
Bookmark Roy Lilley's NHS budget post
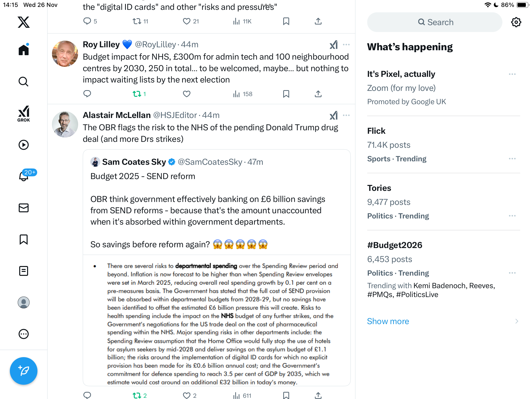286,94
